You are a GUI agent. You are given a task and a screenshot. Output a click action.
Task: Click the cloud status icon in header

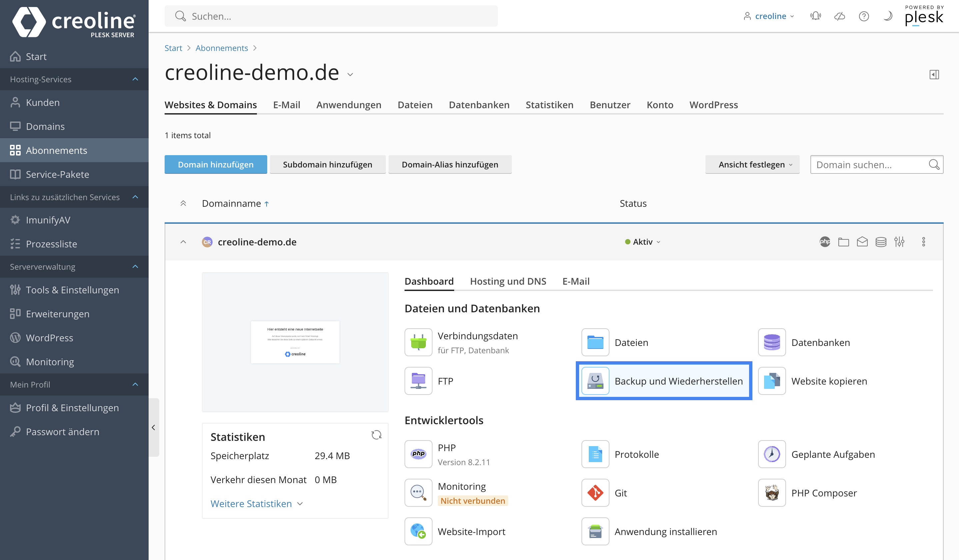839,16
